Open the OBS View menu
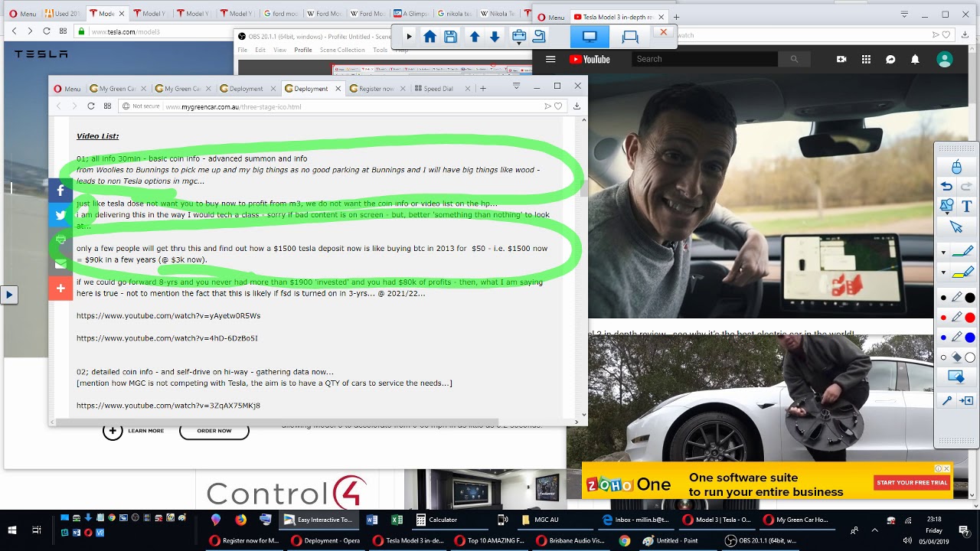Screen dimensions: 980x551 tap(279, 50)
